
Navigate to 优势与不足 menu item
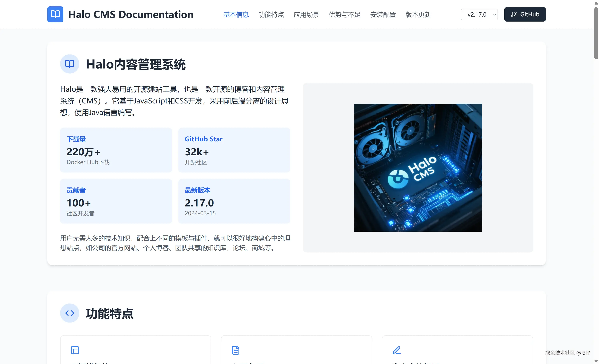[345, 15]
